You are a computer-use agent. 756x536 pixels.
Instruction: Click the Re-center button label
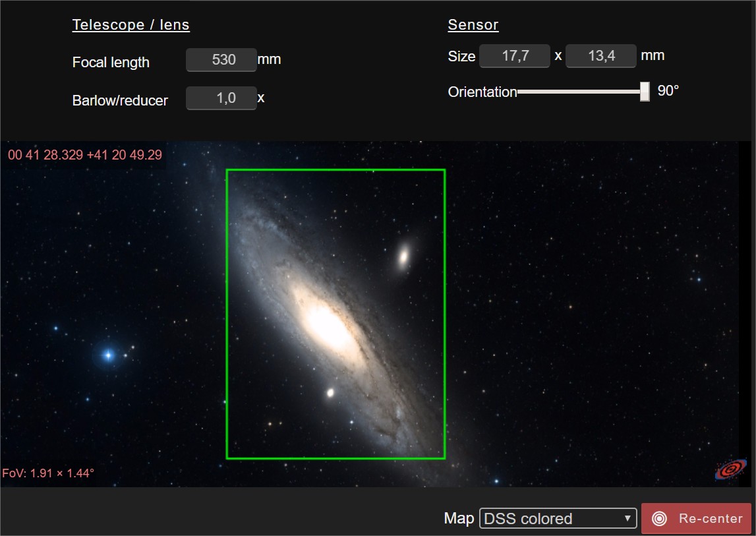pyautogui.click(x=711, y=519)
